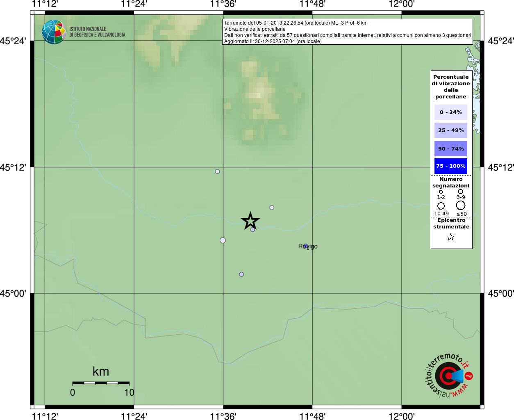The height and width of the screenshot is (420, 514).
Task: Select the report circle just below the epicenter star
Action: 252,230
